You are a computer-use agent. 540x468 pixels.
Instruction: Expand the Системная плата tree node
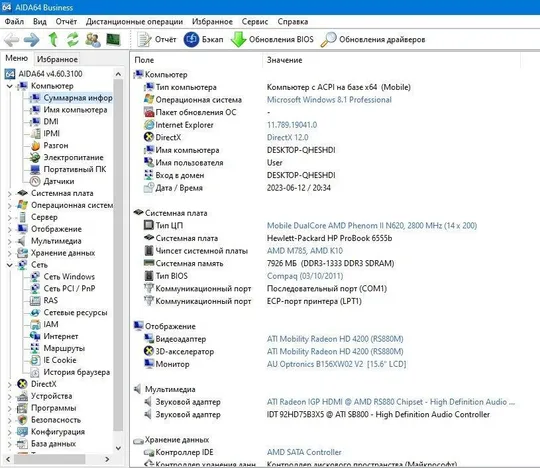tap(10, 194)
